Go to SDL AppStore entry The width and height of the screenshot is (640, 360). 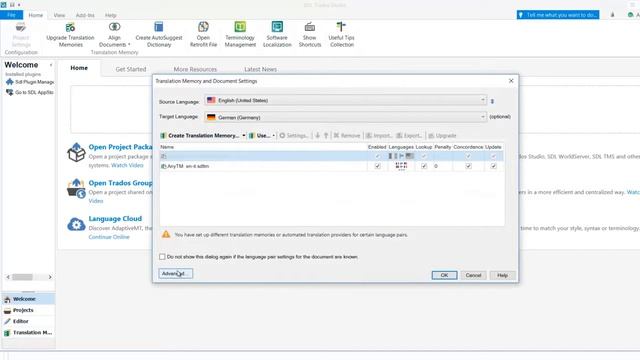click(30, 92)
